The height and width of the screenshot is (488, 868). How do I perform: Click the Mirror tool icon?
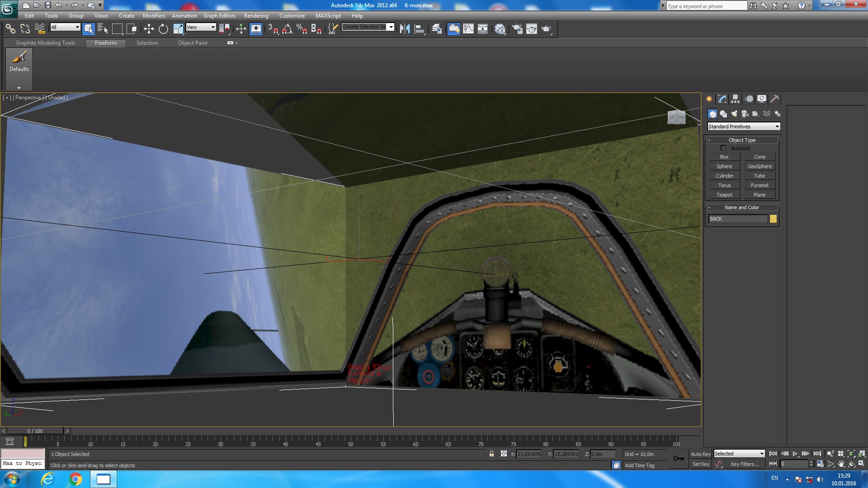(x=405, y=29)
